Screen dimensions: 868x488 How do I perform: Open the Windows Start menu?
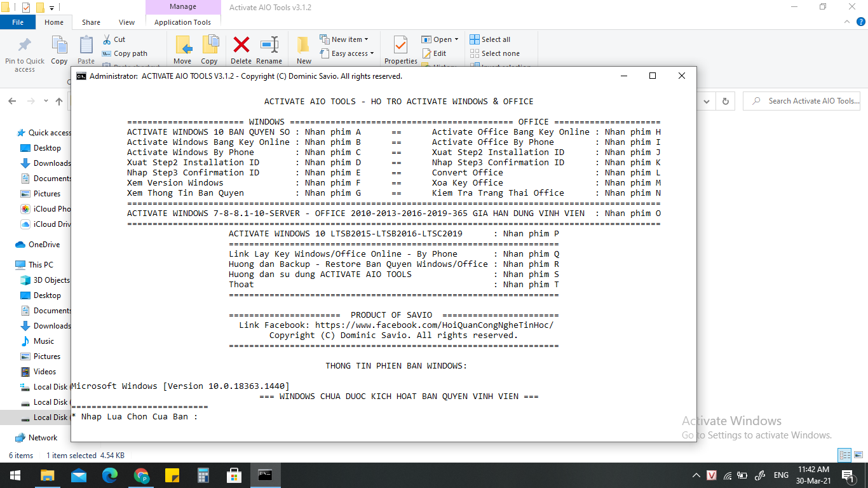pos(15,475)
